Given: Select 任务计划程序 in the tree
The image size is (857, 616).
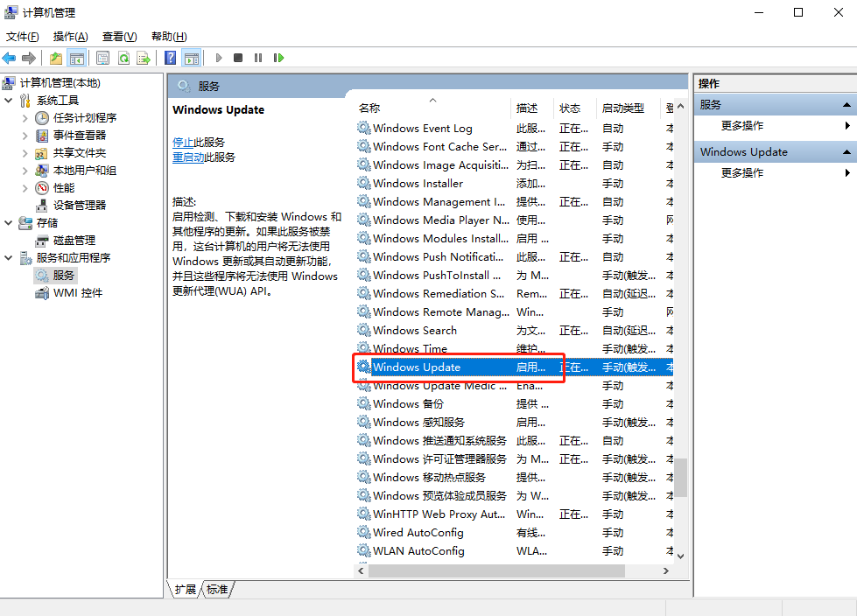Looking at the screenshot, I should point(85,118).
